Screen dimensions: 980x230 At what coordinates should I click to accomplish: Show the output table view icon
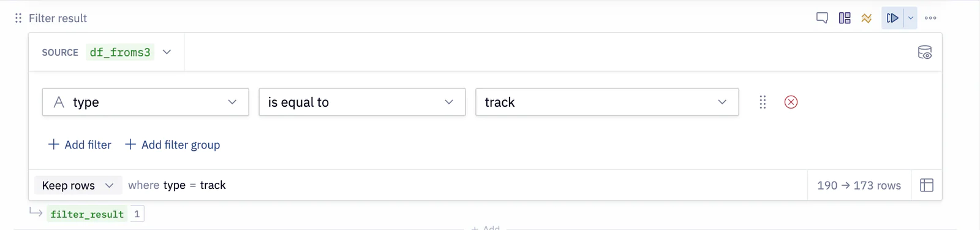(927, 185)
